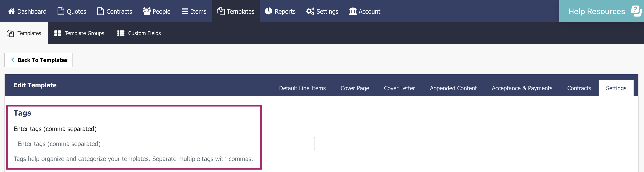Click the Items list icon
644x172 pixels.
185,11
